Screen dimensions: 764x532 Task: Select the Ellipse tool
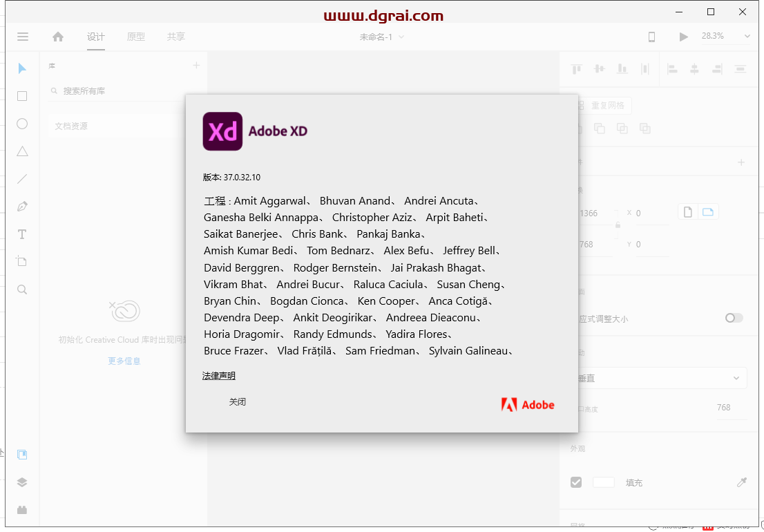pyautogui.click(x=22, y=124)
